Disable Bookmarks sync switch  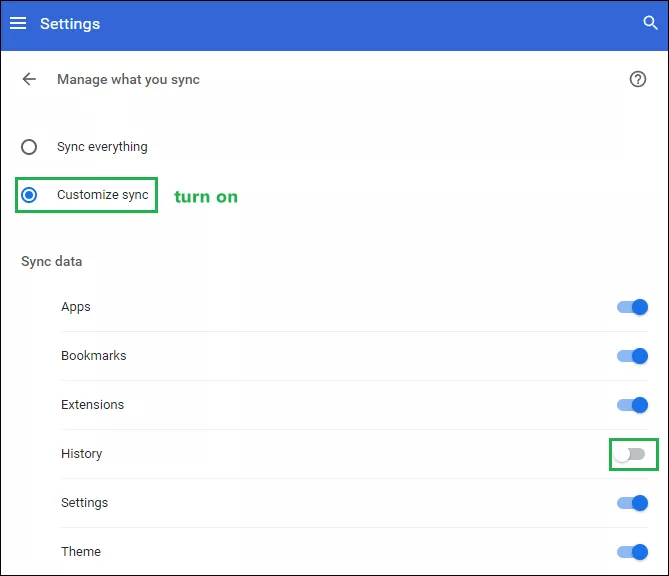[x=632, y=356]
